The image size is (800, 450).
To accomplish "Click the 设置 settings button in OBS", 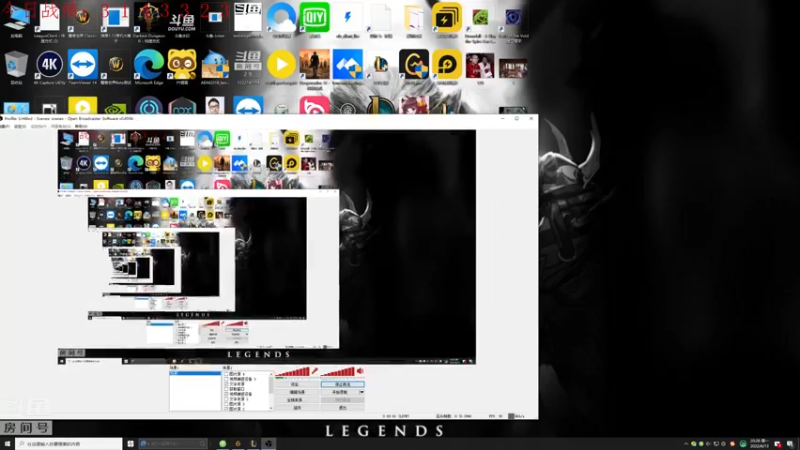I will coord(296,384).
